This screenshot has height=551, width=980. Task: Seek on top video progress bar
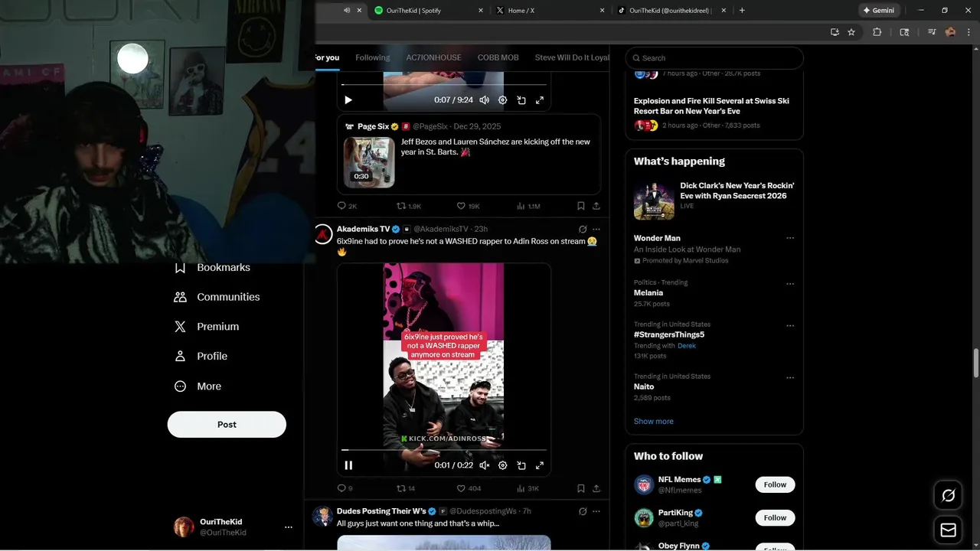tap(444, 84)
